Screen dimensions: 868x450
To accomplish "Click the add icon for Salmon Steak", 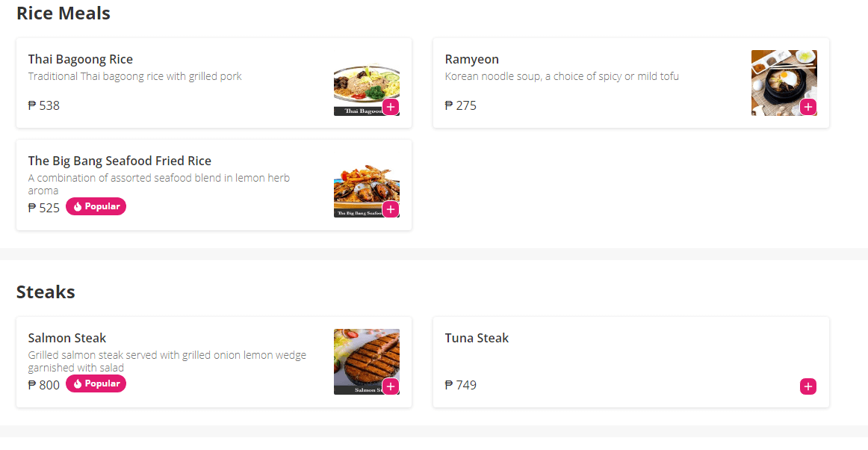I will coord(390,386).
